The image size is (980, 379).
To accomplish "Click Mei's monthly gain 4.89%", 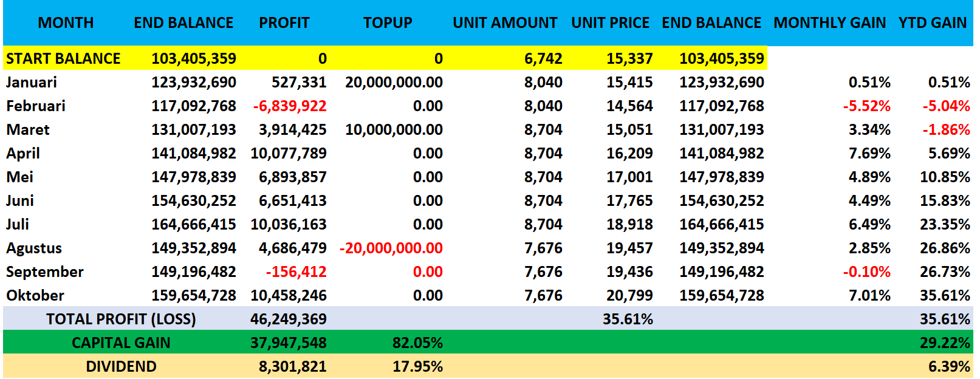I will coord(869,177).
